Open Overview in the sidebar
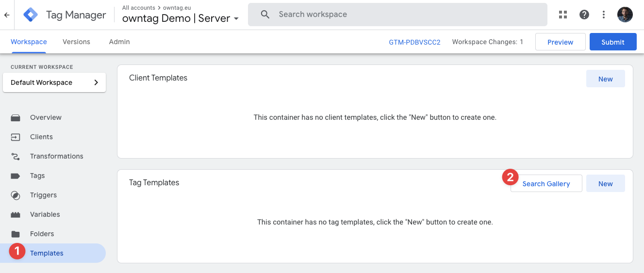This screenshot has height=273, width=644. click(x=46, y=117)
